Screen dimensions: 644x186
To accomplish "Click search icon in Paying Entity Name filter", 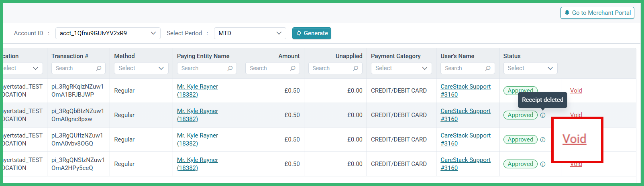I will coord(230,68).
